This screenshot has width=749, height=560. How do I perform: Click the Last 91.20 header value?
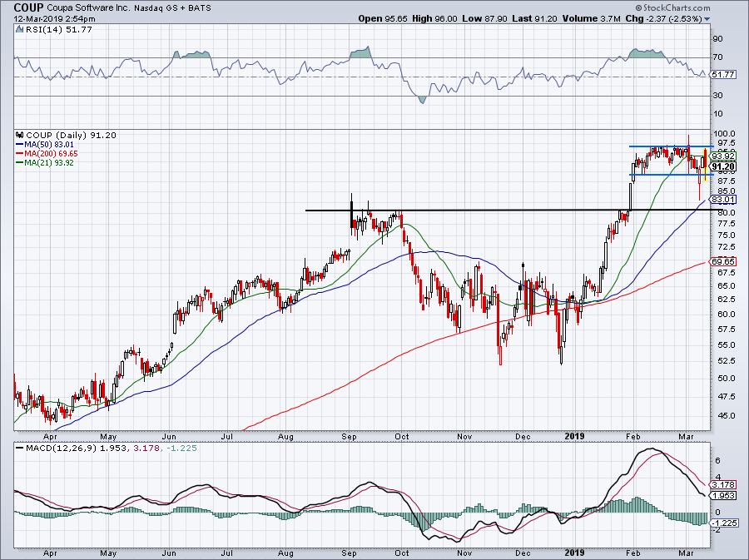click(534, 18)
